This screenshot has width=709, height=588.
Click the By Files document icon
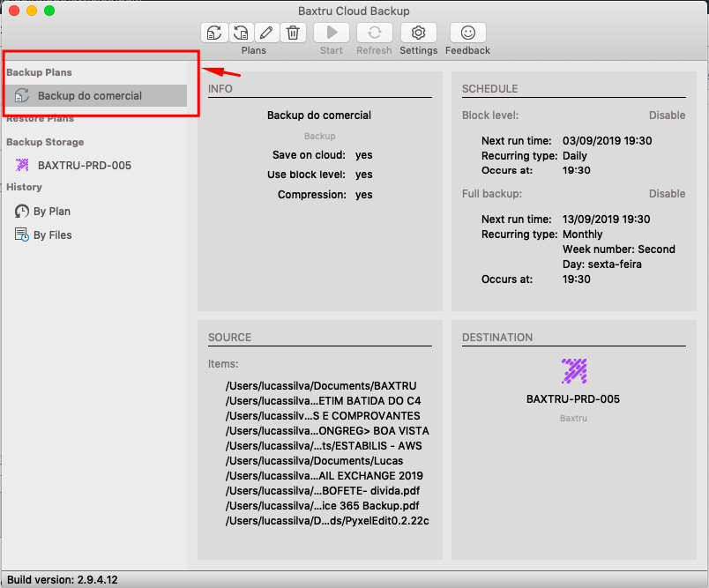(x=22, y=234)
